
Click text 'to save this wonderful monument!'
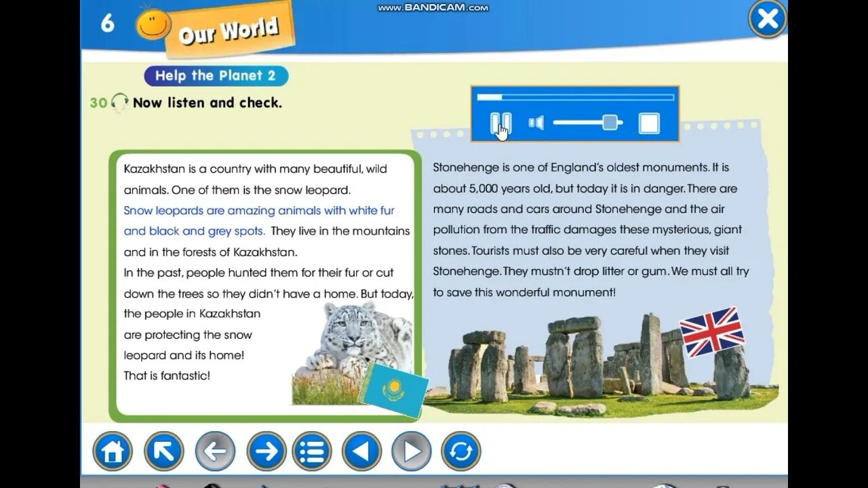click(x=524, y=293)
